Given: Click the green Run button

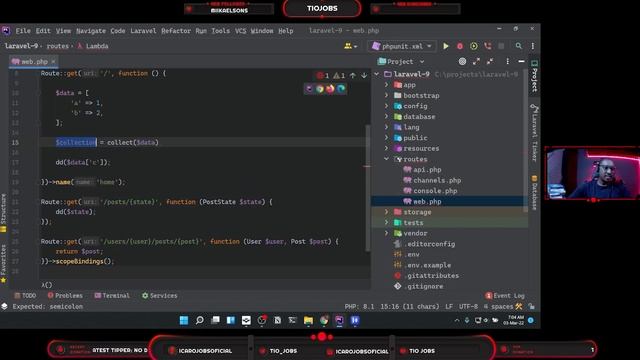Looking at the screenshot, I should [x=446, y=46].
